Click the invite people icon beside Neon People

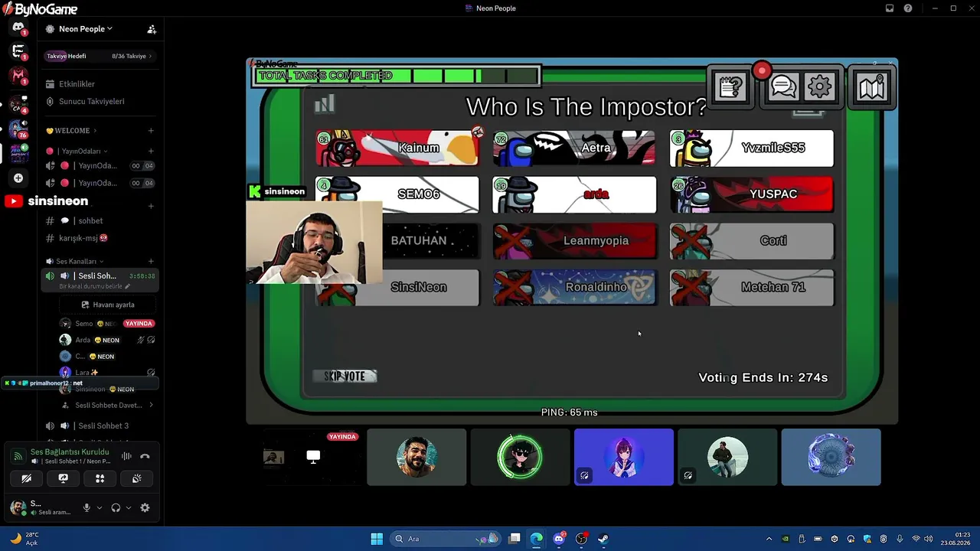click(x=152, y=29)
